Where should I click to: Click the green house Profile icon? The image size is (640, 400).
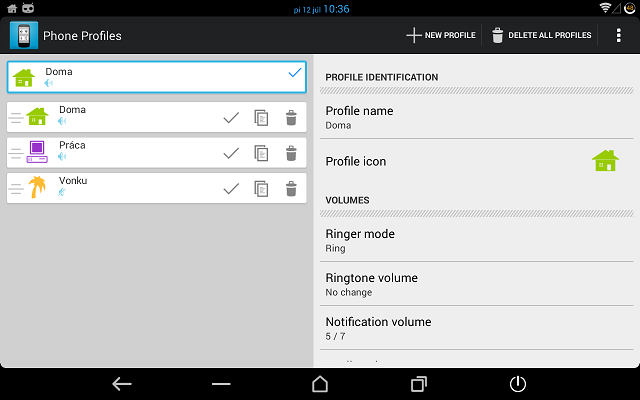(605, 160)
